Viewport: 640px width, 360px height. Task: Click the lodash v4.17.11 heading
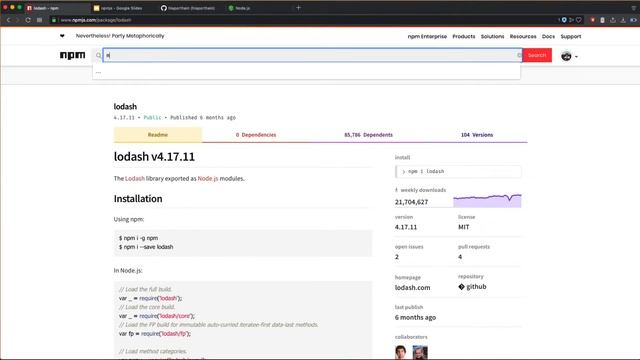tap(154, 157)
